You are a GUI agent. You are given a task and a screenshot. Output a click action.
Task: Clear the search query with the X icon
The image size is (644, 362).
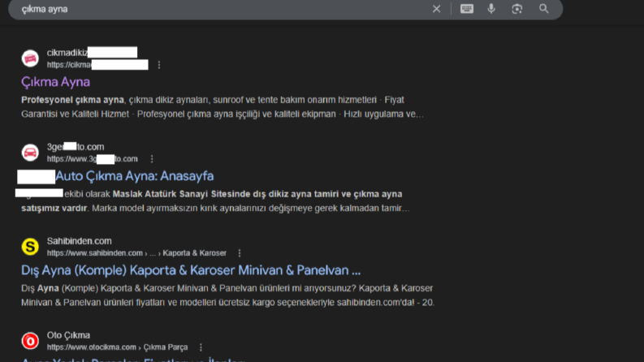[436, 9]
